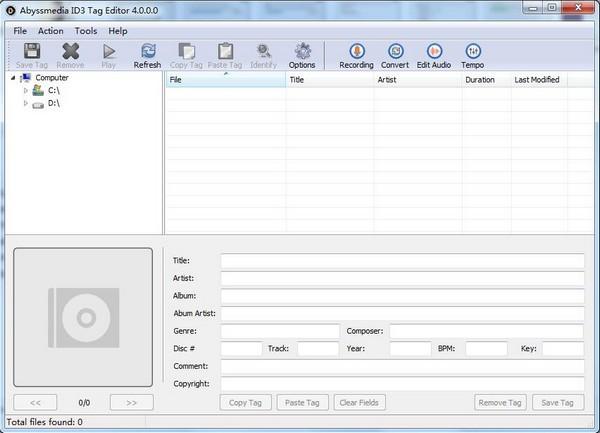Click the next cover >> button

(x=132, y=403)
